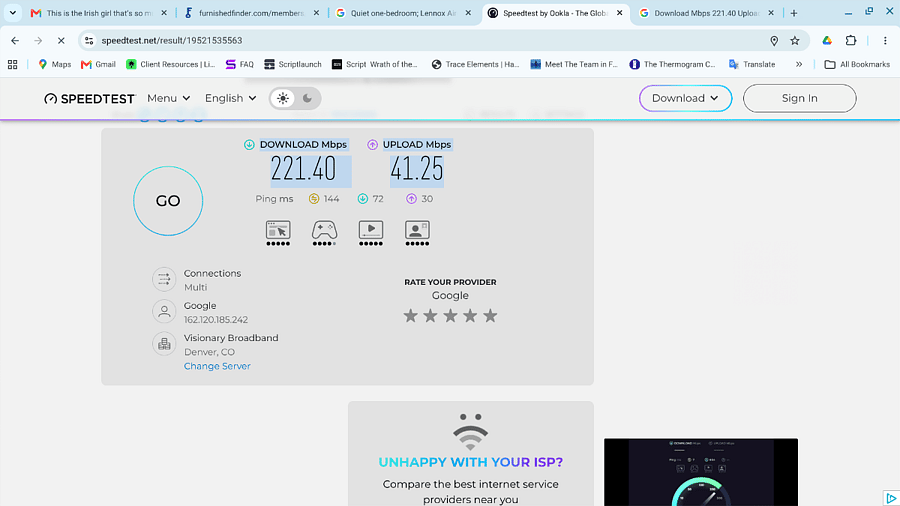The height and width of the screenshot is (506, 900).
Task: Click the Connections multi arrows icon
Action: [164, 279]
